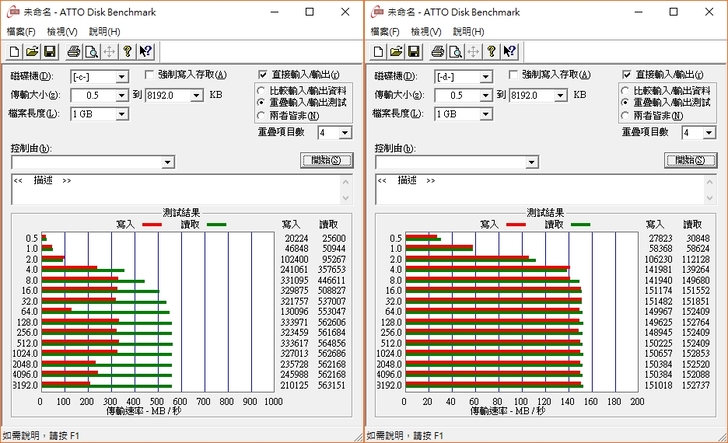
Task: Click the Save floppy icon in left window
Action: pyautogui.click(x=49, y=52)
